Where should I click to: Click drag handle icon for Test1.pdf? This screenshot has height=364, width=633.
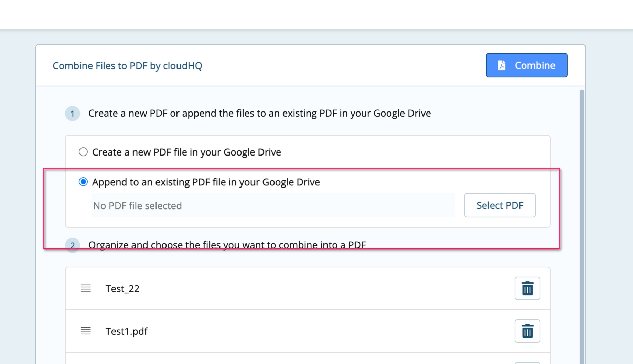(x=86, y=331)
